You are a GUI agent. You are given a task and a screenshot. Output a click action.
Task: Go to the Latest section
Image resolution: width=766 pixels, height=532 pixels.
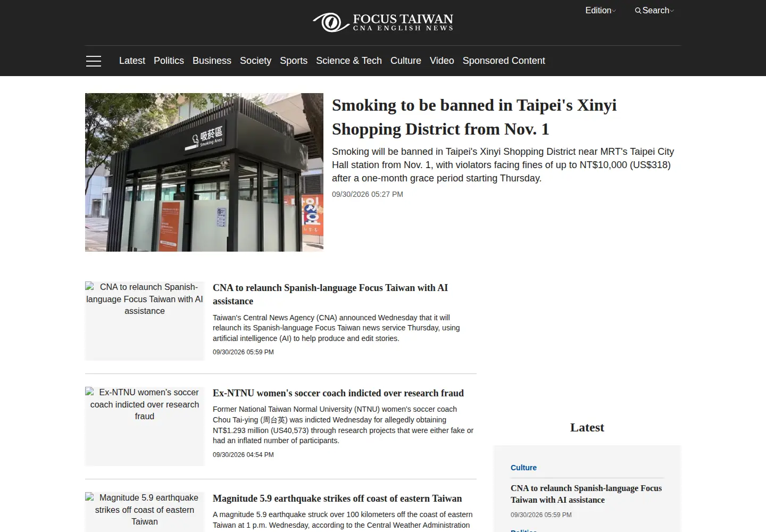[132, 61]
